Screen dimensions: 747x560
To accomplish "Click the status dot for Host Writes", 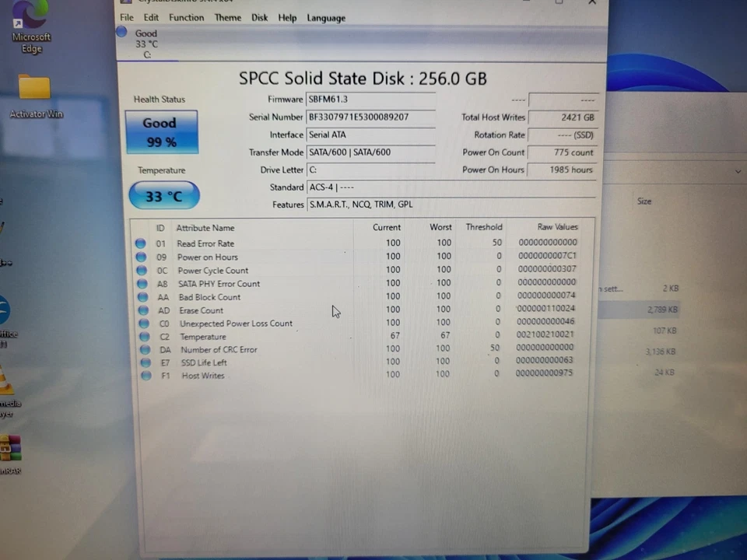I will (146, 376).
